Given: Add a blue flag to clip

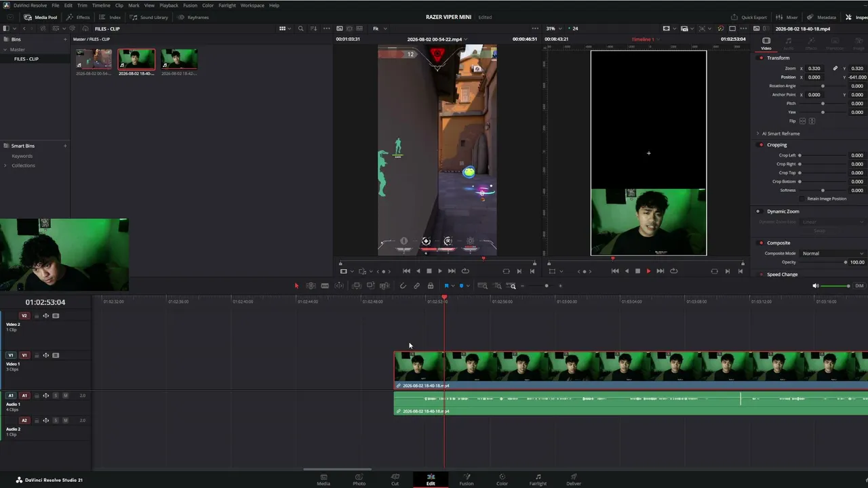Looking at the screenshot, I should (x=446, y=286).
